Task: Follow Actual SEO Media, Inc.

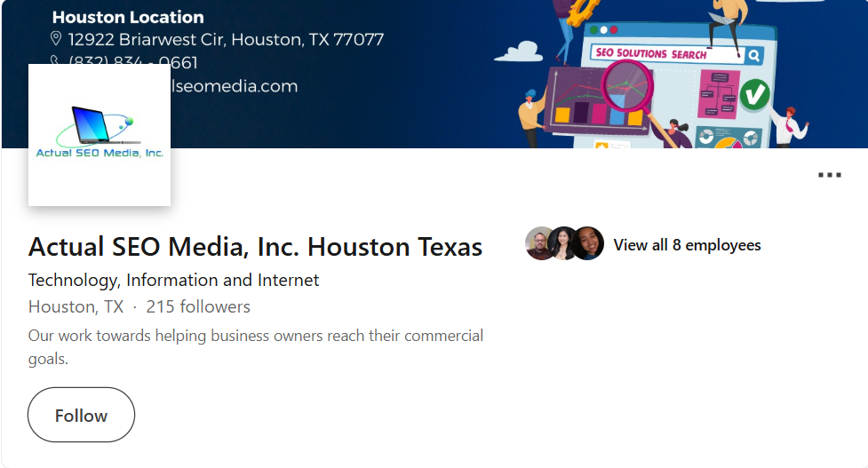Action: [82, 415]
